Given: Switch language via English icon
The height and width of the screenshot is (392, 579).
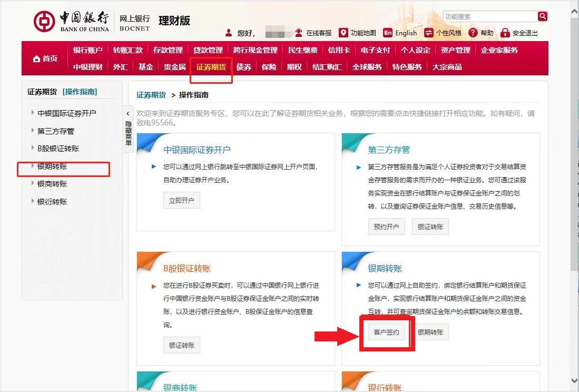Looking at the screenshot, I should pos(388,33).
